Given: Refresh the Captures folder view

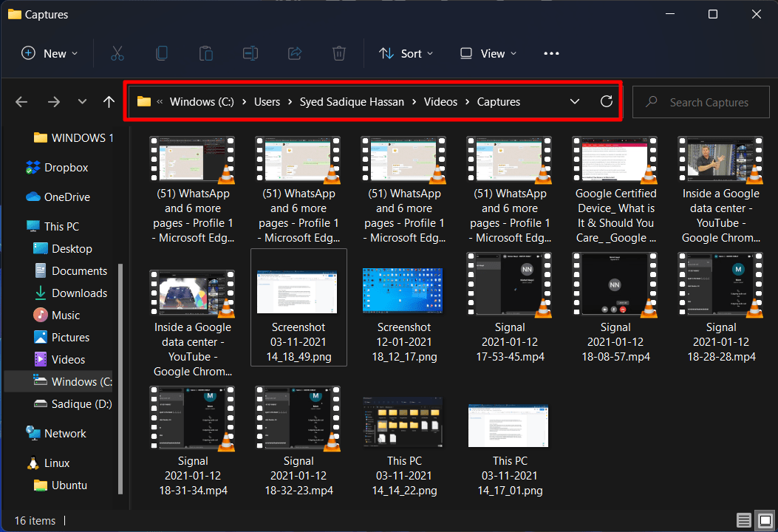Looking at the screenshot, I should (x=607, y=102).
